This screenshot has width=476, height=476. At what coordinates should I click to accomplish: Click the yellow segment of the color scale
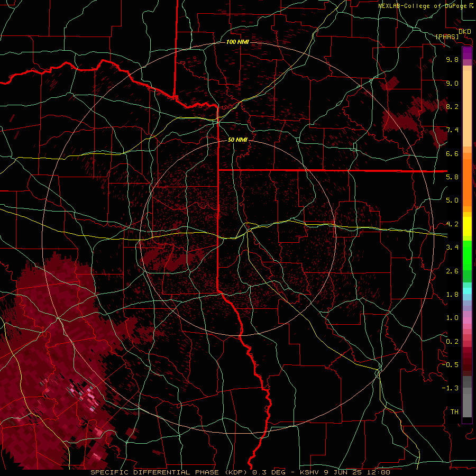click(467, 226)
